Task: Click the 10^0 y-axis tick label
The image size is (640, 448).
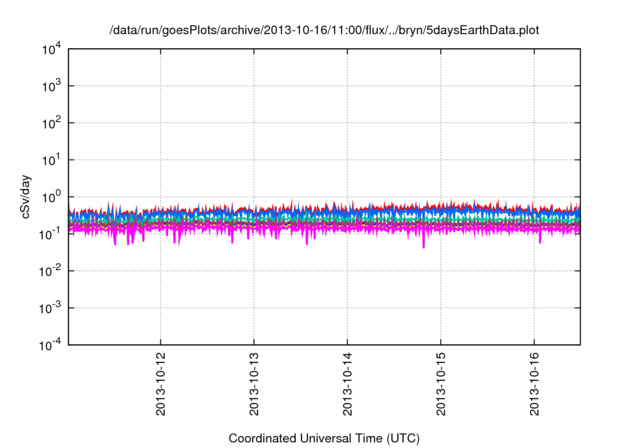Action: [x=52, y=197]
